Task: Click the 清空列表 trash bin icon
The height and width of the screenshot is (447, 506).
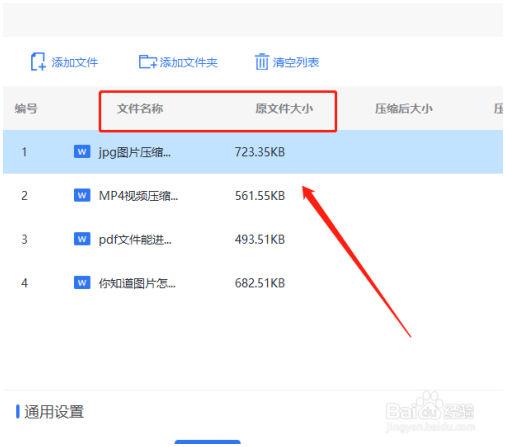Action: point(262,62)
